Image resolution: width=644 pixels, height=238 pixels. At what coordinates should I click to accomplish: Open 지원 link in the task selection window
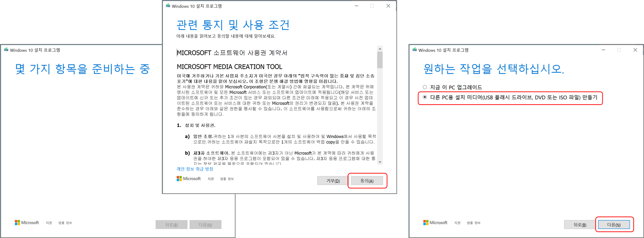(x=457, y=223)
